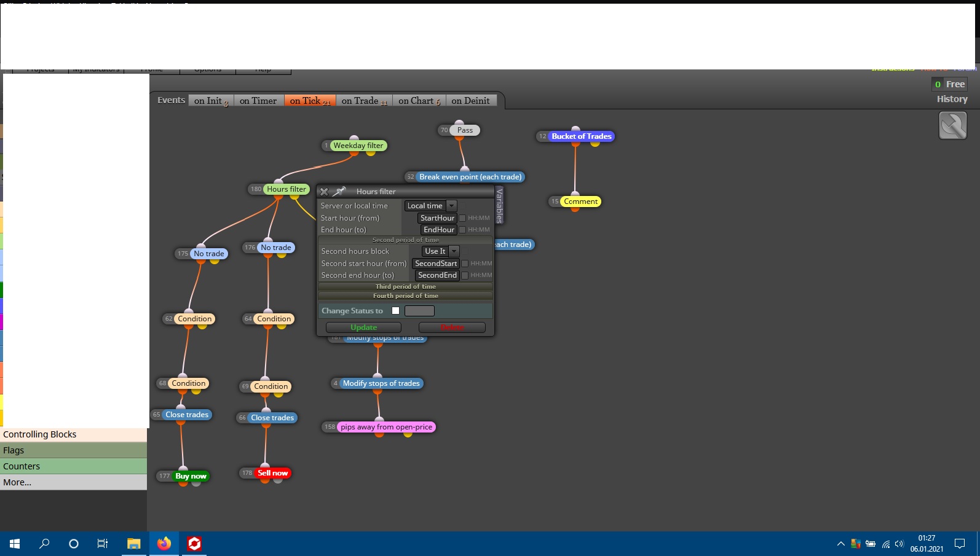This screenshot has height=556, width=980.
Task: Toggle HH:MM checkbox for End hour
Action: tap(462, 230)
